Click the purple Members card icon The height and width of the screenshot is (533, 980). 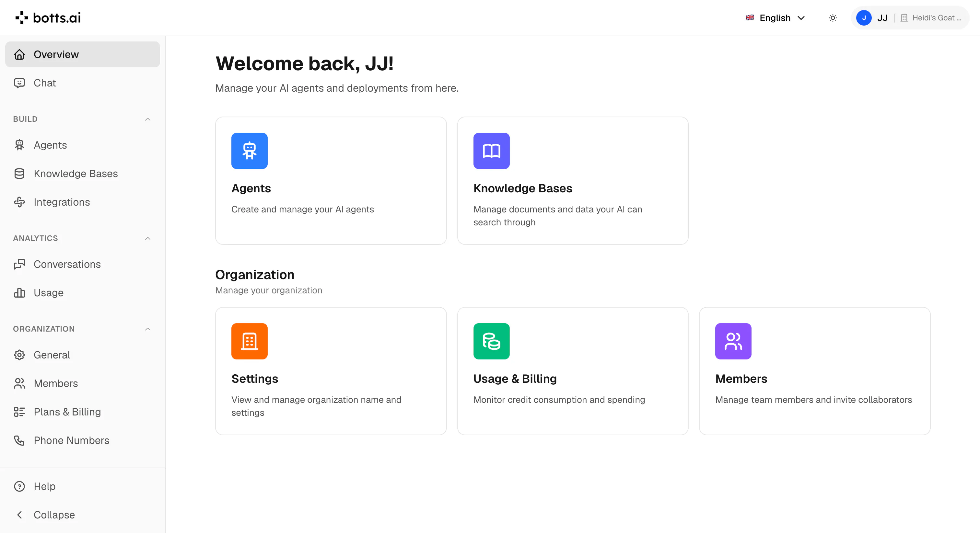[733, 341]
